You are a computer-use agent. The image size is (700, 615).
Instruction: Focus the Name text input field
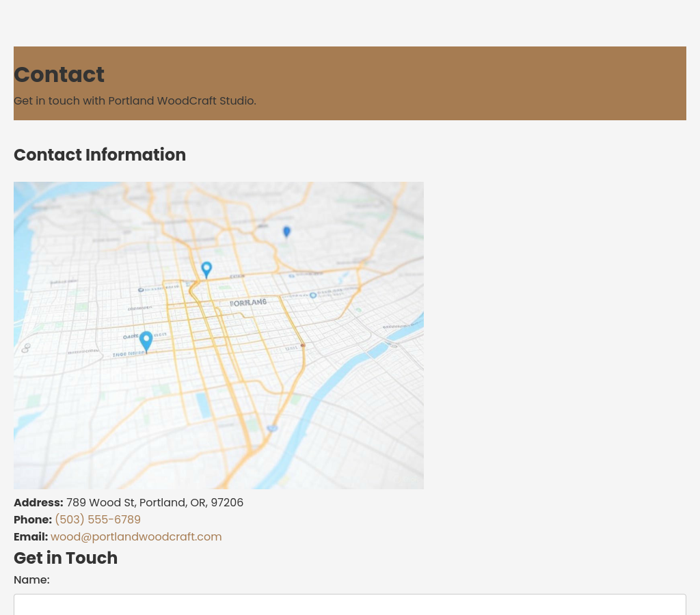tap(349, 605)
